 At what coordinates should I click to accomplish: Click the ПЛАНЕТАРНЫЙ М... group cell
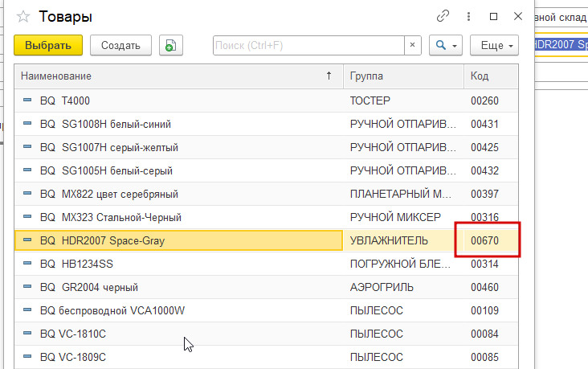tap(403, 194)
